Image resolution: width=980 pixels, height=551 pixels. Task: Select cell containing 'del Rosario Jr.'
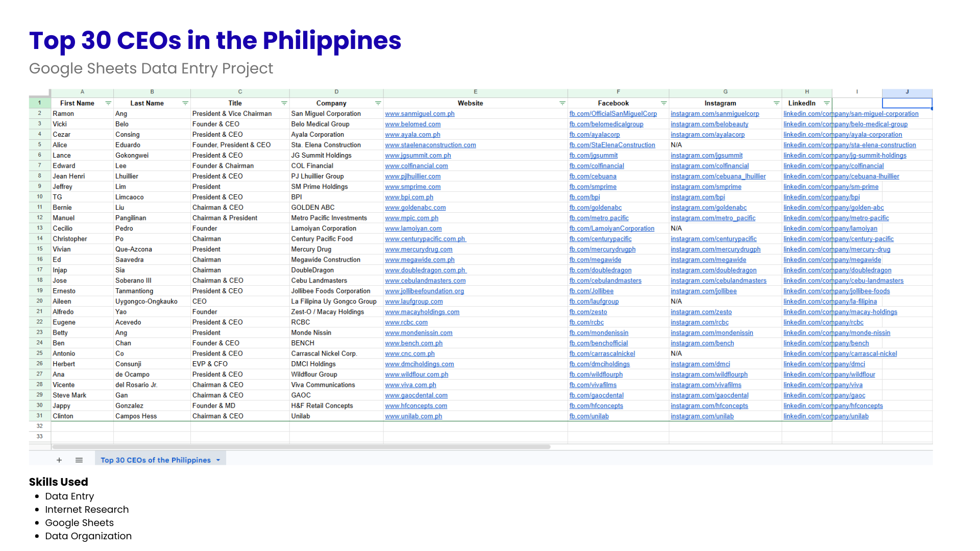[152, 385]
